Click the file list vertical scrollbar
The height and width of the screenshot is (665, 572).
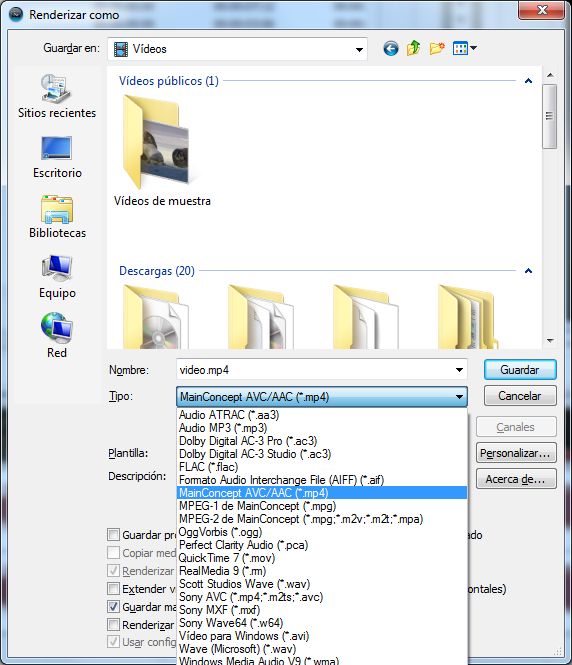550,208
